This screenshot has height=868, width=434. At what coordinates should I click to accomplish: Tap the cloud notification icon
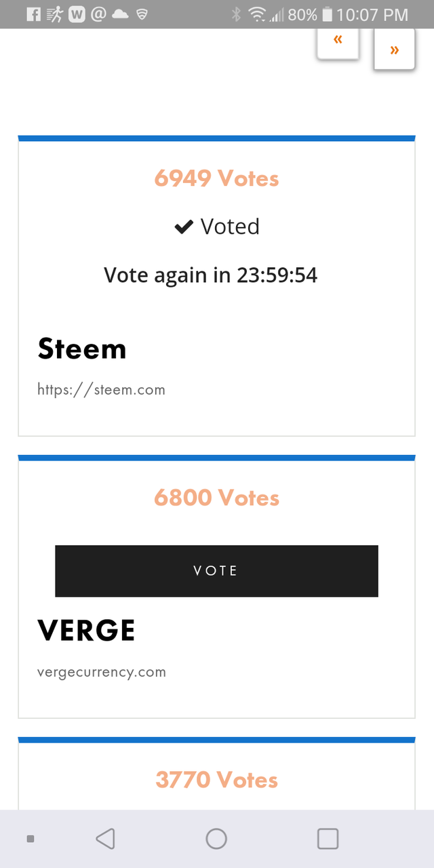[120, 14]
